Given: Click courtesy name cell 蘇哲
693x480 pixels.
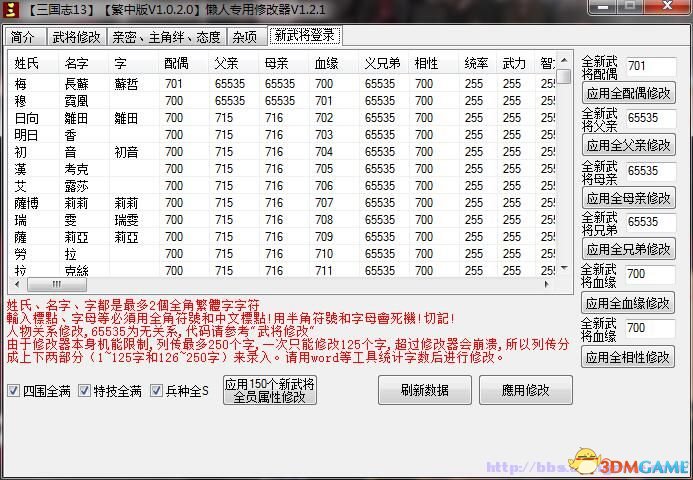Looking at the screenshot, I should pos(126,84).
